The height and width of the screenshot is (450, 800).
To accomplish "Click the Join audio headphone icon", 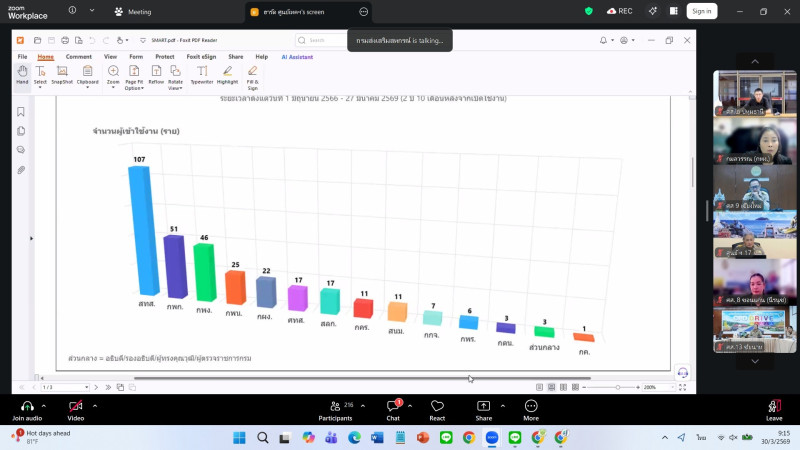I will (x=26, y=406).
